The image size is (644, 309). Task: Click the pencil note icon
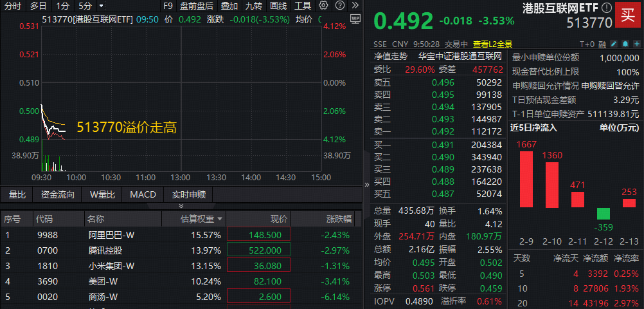tap(614, 44)
